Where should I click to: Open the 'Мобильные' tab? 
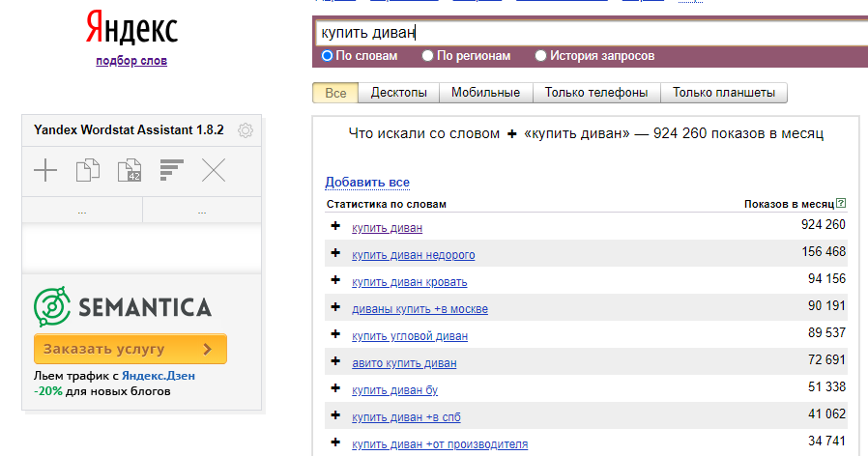click(486, 93)
